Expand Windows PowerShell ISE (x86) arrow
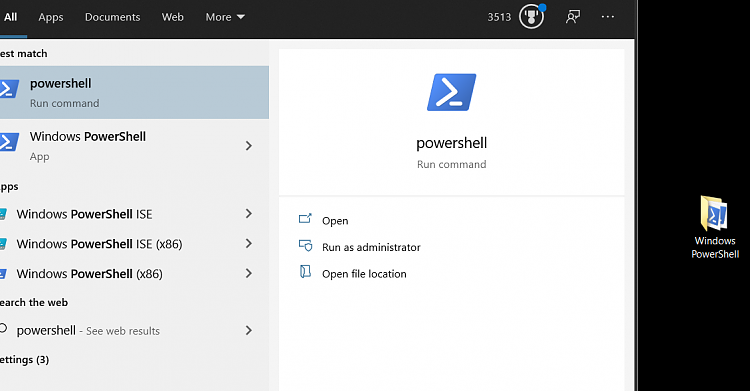 click(x=249, y=244)
